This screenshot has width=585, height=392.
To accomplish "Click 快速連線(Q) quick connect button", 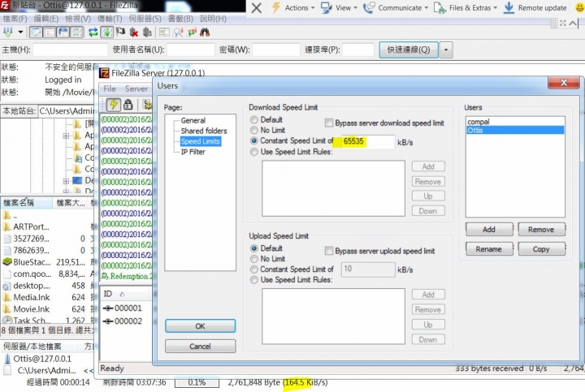I will (x=409, y=50).
